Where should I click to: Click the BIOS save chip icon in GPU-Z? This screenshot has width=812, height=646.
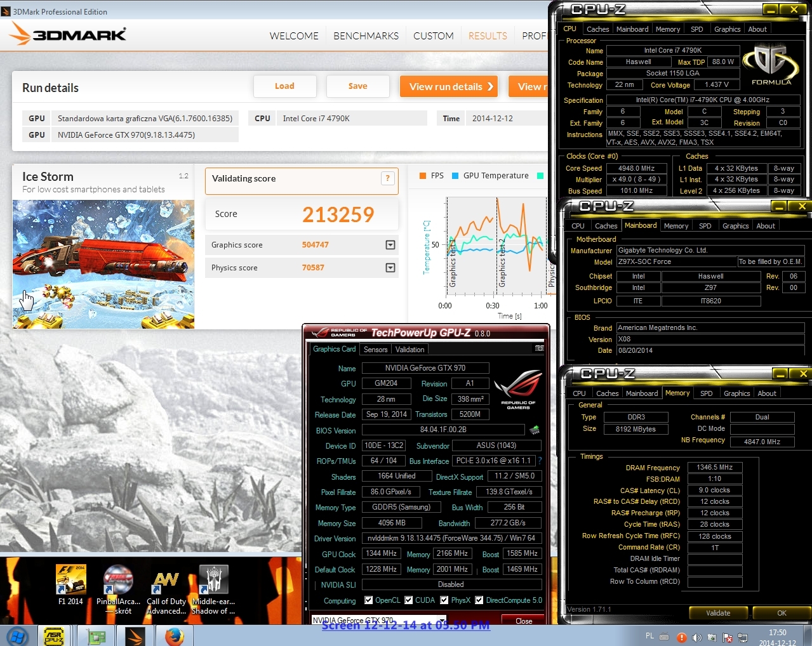pos(535,430)
